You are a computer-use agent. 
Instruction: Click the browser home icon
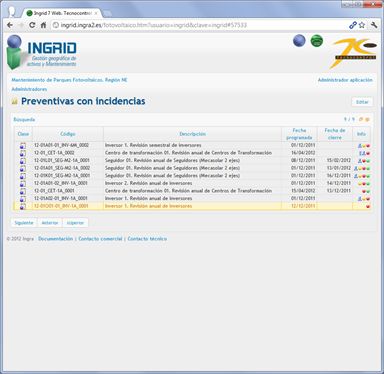point(43,25)
